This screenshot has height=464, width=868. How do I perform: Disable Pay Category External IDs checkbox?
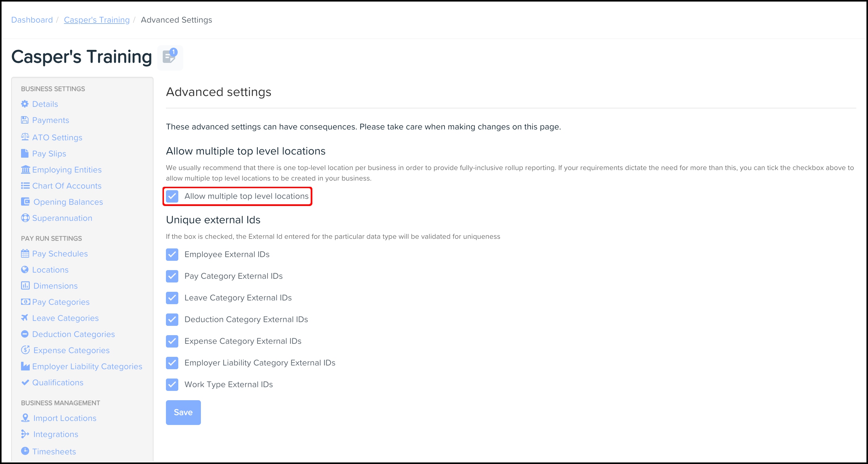172,276
